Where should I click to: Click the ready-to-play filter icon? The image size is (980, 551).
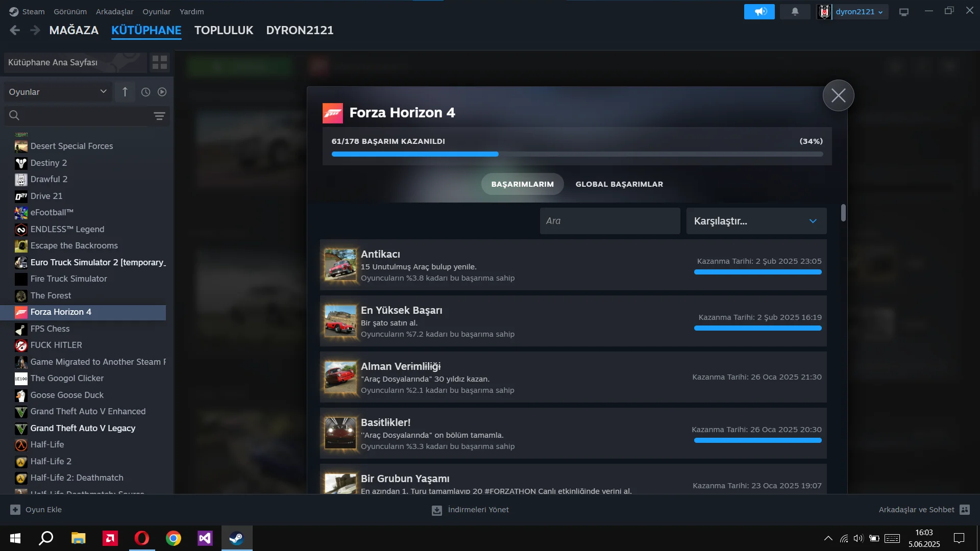tap(162, 92)
